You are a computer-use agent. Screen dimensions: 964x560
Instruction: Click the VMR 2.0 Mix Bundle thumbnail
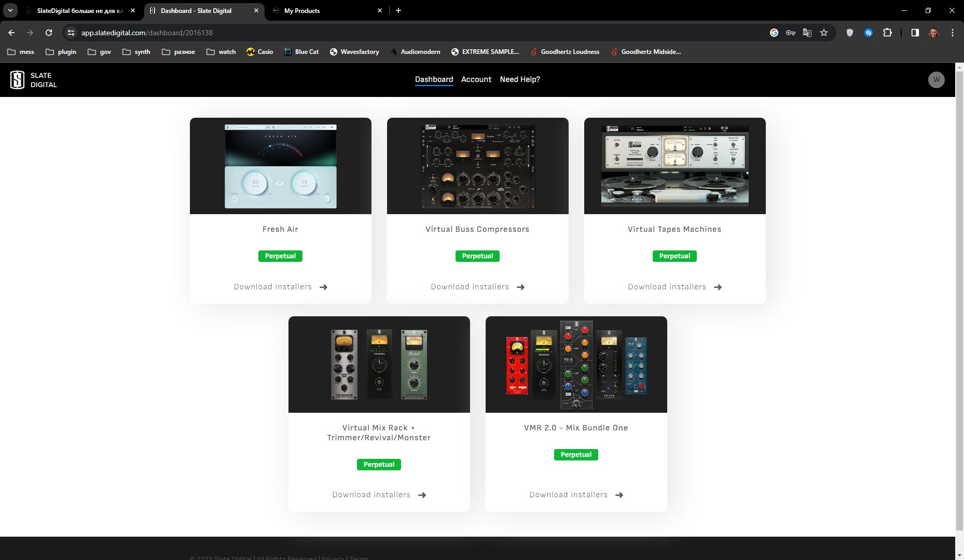click(x=576, y=365)
